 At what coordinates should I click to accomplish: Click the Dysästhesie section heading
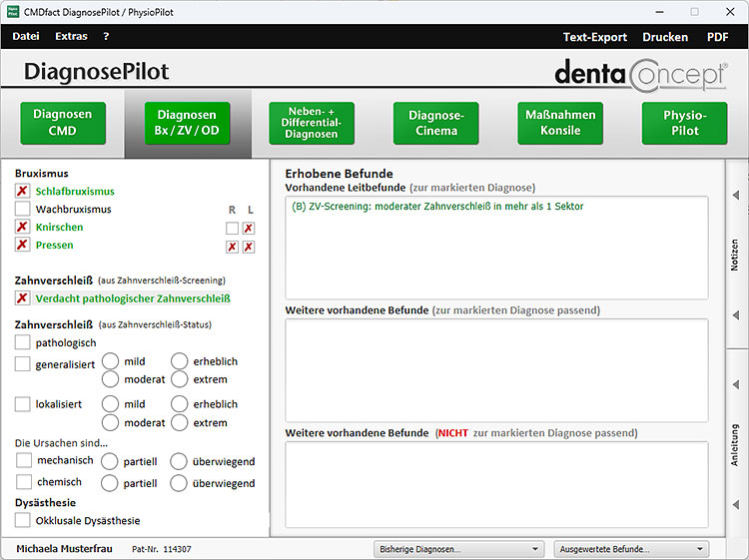pos(45,503)
